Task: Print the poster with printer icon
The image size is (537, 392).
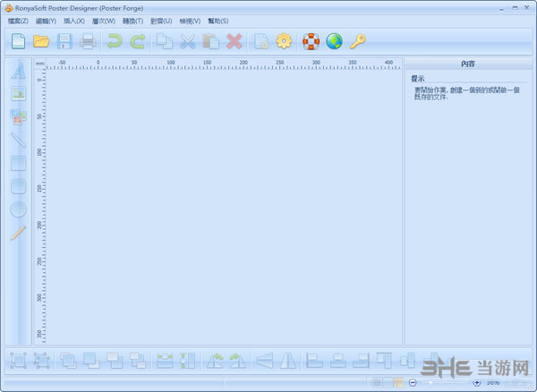Action: (88, 41)
